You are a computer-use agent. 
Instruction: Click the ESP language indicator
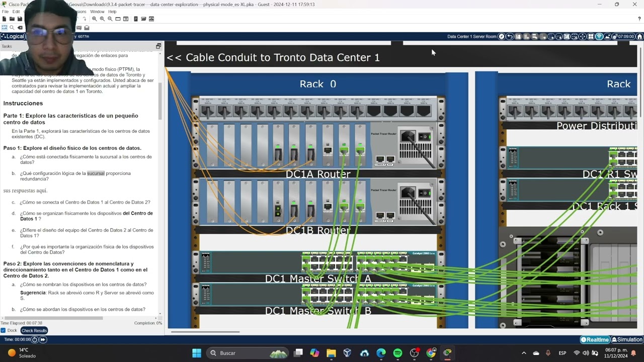point(562,353)
